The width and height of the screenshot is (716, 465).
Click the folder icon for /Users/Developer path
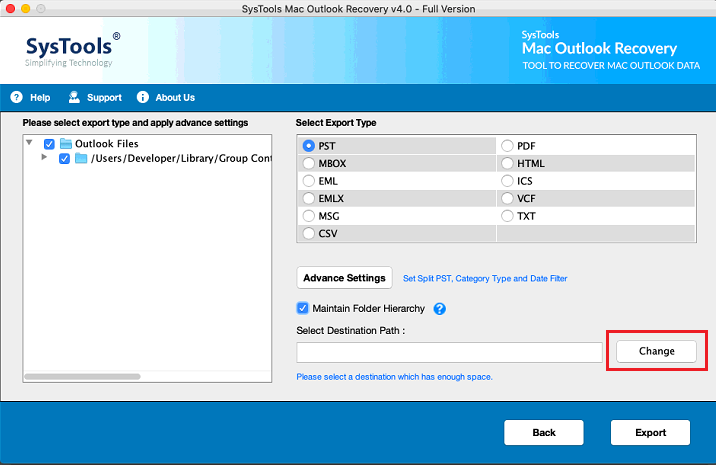tap(81, 158)
